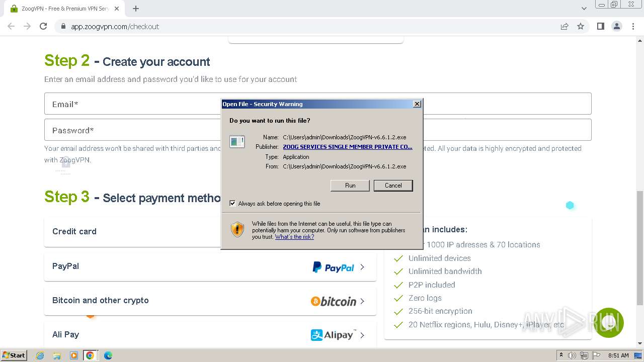Click the Zero logs feature text
This screenshot has height=362, width=644.
425,298
